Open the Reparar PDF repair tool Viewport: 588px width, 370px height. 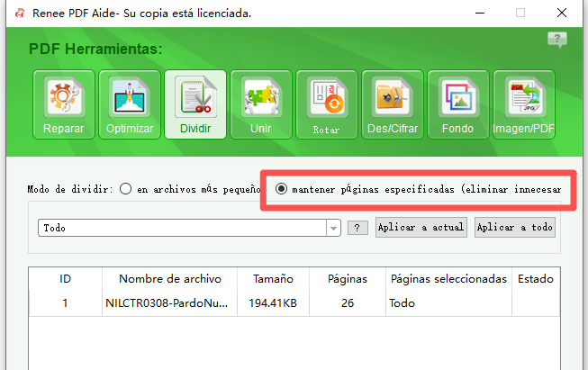tap(63, 104)
